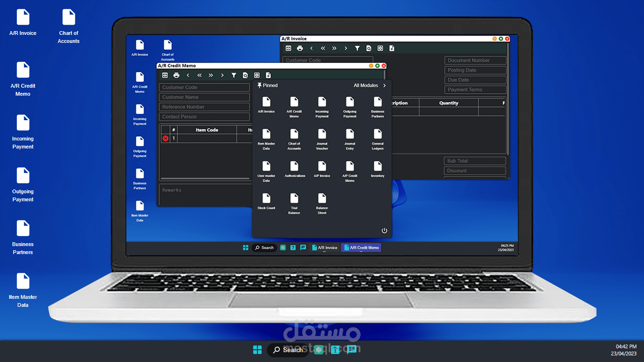This screenshot has width=644, height=362.
Task: Focus the Payment Terms field in A/R Invoice
Action: 475,90
